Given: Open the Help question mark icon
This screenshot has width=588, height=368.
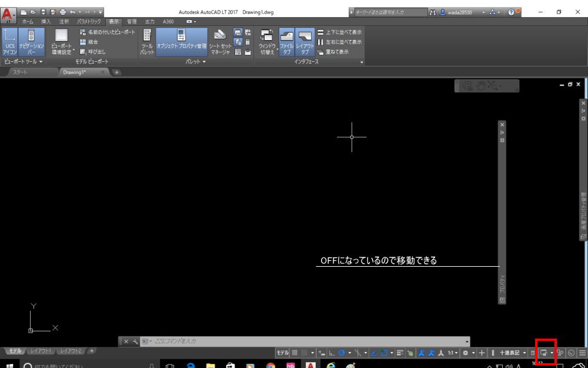Looking at the screenshot, I should coord(512,12).
